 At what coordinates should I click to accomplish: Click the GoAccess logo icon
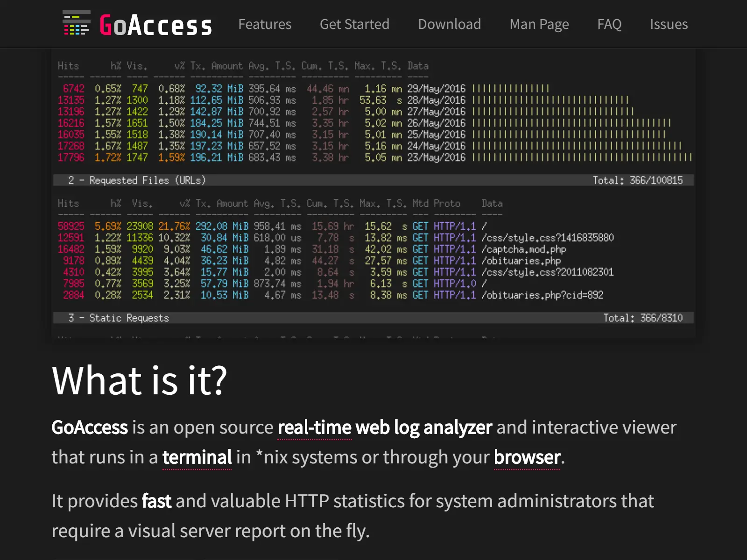pos(77,23)
